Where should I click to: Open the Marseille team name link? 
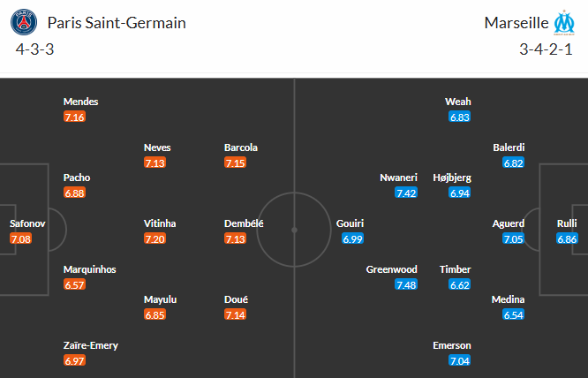pyautogui.click(x=515, y=23)
